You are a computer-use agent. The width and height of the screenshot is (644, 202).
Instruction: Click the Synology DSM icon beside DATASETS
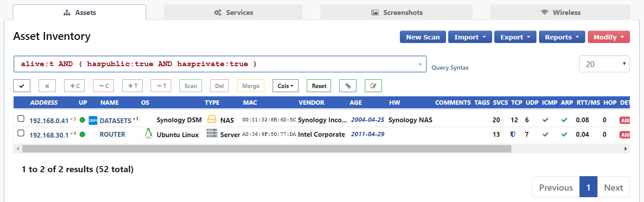93,120
